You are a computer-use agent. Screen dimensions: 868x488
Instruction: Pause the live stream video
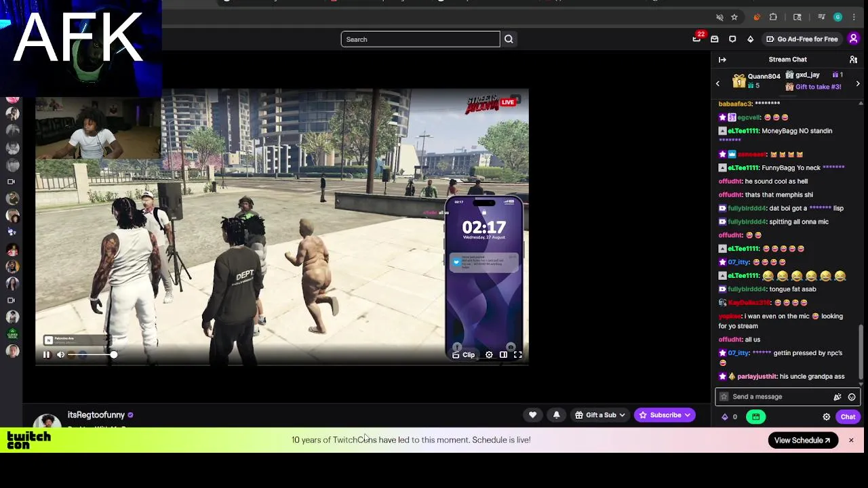click(x=46, y=354)
